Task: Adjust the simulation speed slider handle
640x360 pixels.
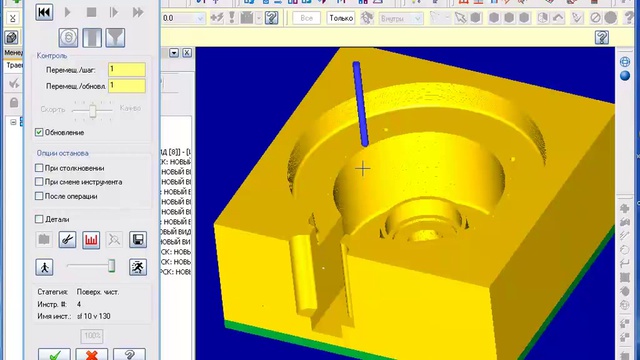Action: (x=111, y=266)
